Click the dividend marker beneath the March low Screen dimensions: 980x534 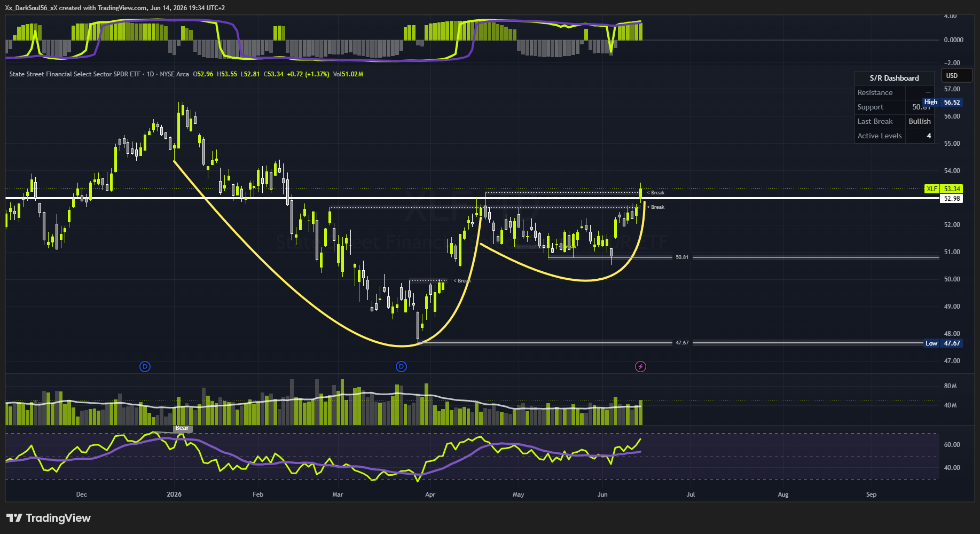pos(401,366)
